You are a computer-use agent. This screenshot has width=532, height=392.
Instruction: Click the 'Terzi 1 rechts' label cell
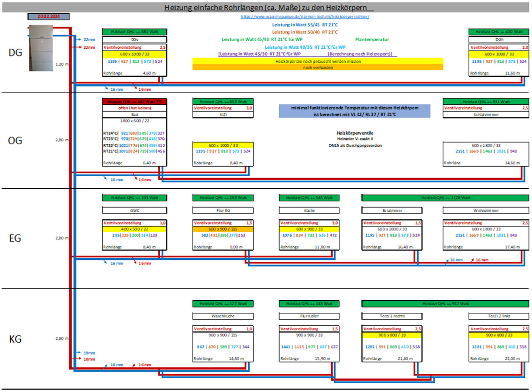392,316
